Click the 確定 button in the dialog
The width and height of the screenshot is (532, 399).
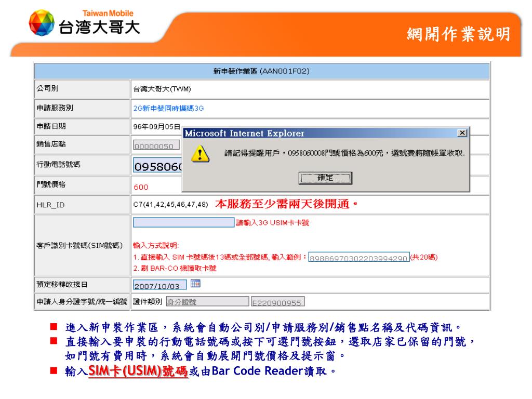coord(325,178)
